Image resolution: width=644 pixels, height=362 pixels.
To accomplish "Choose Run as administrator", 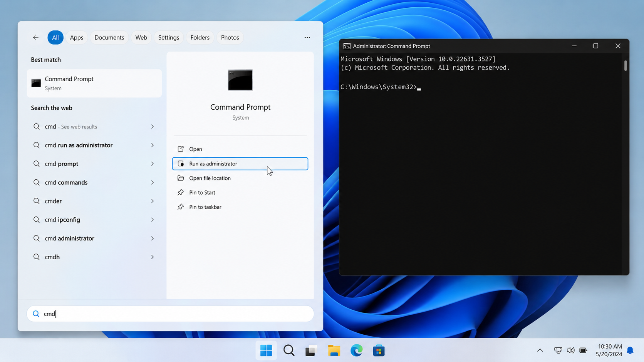I will tap(240, 163).
